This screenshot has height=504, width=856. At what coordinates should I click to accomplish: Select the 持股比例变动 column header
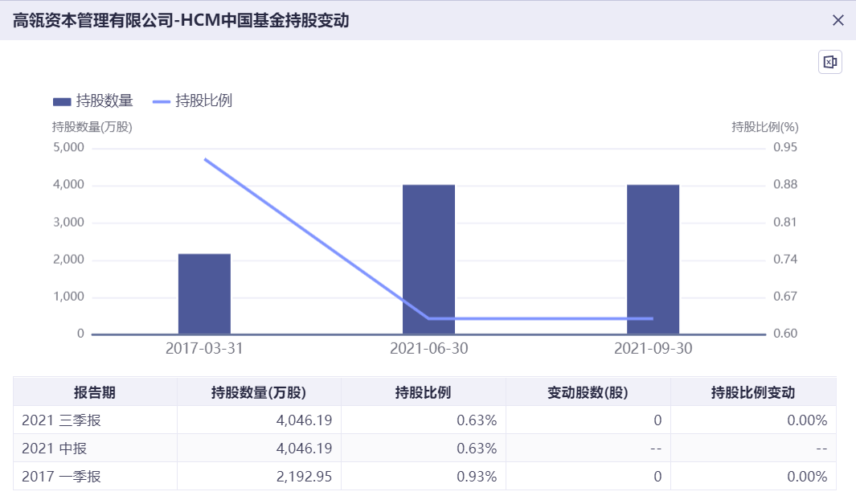[753, 392]
